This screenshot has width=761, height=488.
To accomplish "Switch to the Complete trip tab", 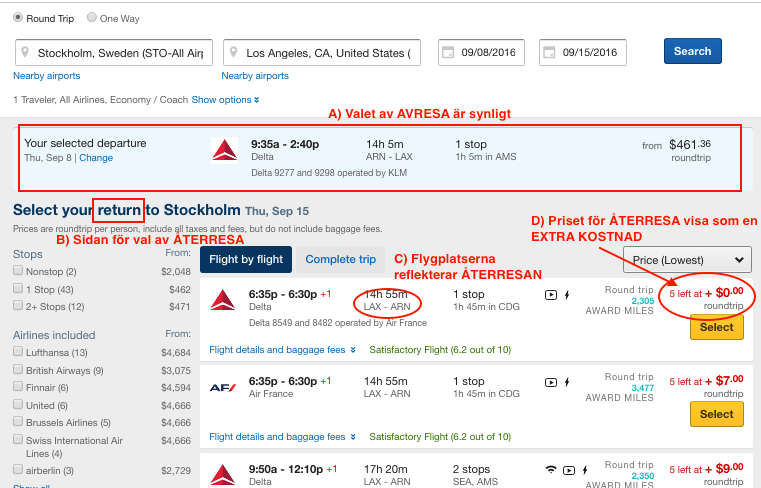I will tap(340, 260).
